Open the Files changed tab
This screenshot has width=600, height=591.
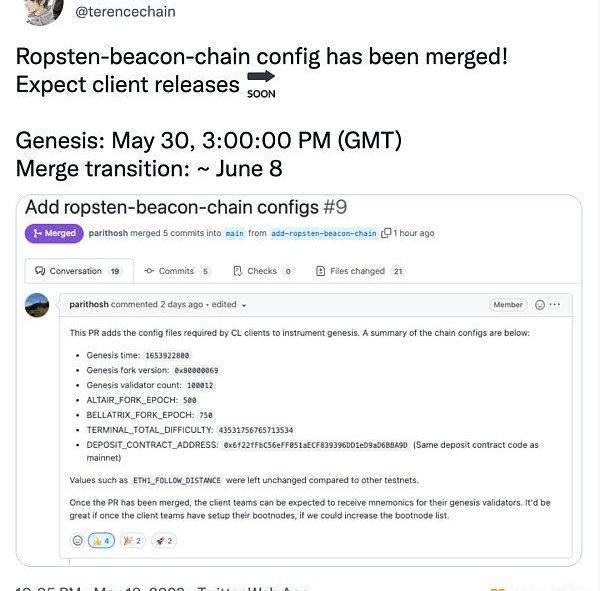360,271
